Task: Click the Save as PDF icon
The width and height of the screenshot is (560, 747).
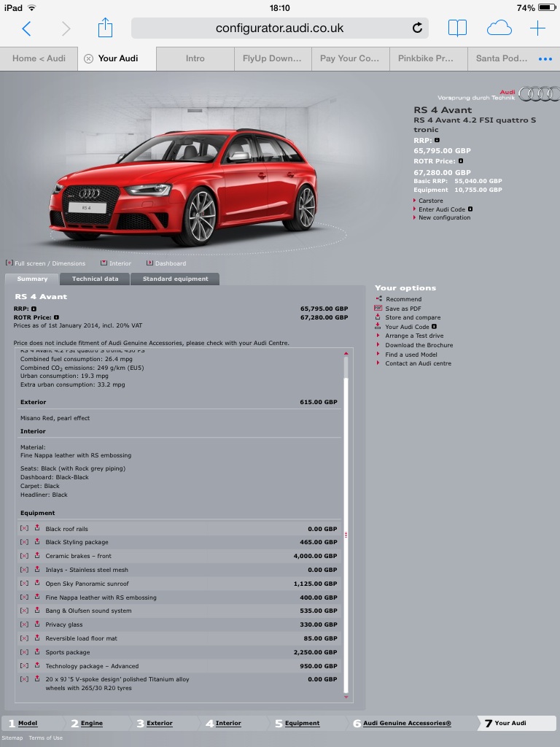Action: [x=378, y=309]
